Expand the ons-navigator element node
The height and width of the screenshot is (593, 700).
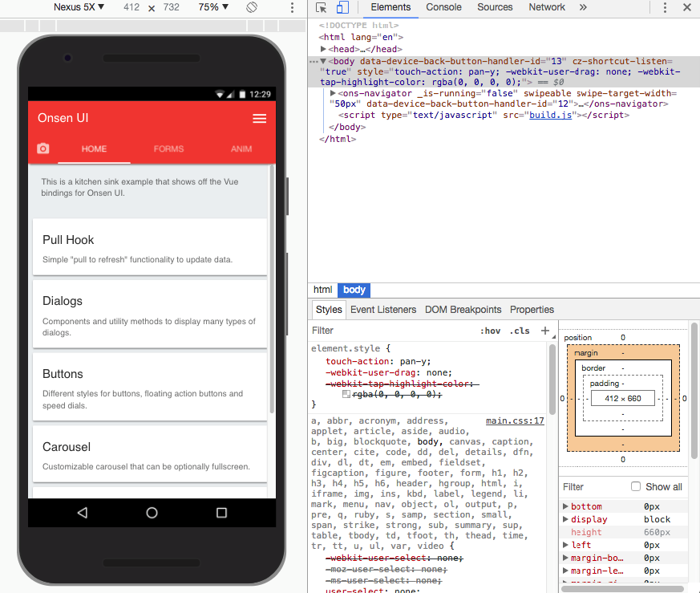(x=333, y=93)
